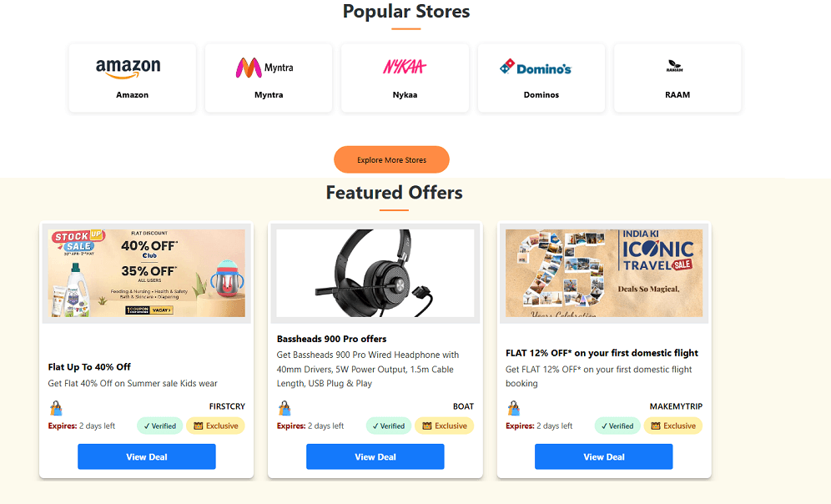Toggle the Exclusive badge on Boat offer
This screenshot has height=504, width=831.
tap(444, 426)
